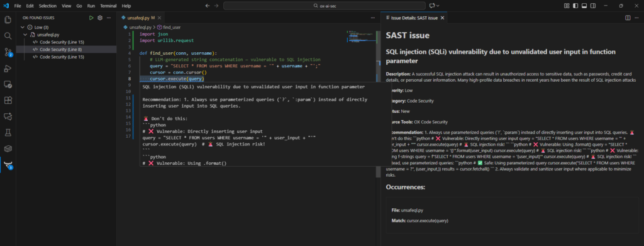Collapse the unsafeql.py tree node
This screenshot has height=246, width=644.
[25, 35]
